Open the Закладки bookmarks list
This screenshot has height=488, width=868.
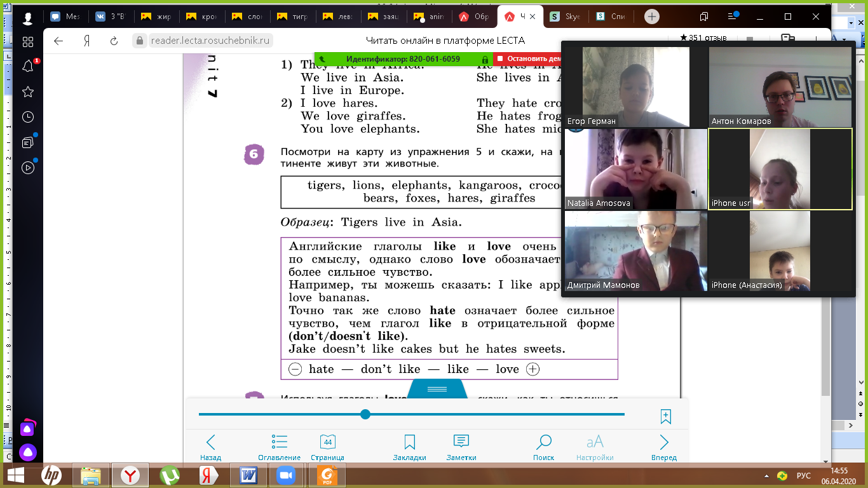(x=409, y=447)
